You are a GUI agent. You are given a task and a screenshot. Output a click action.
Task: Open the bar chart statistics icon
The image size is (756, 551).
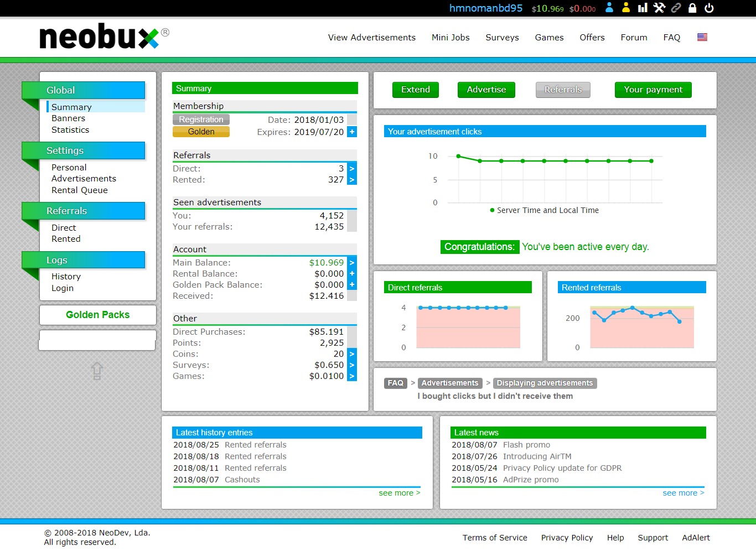pyautogui.click(x=643, y=8)
